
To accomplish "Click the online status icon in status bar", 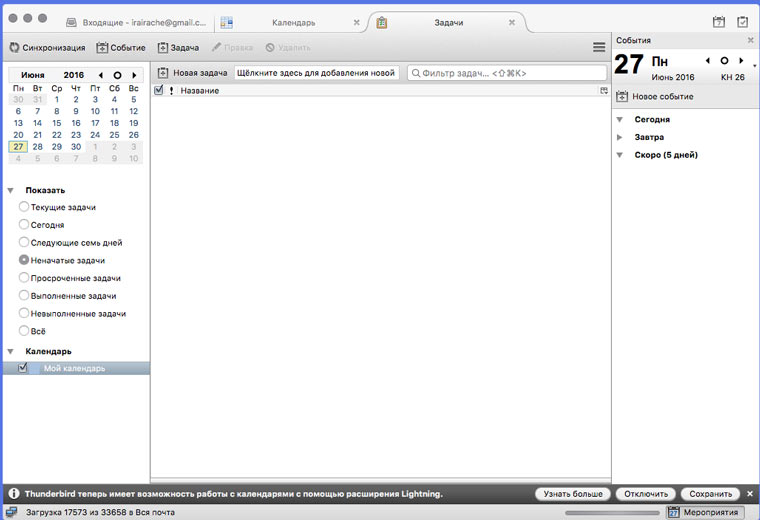I will pyautogui.click(x=11, y=512).
